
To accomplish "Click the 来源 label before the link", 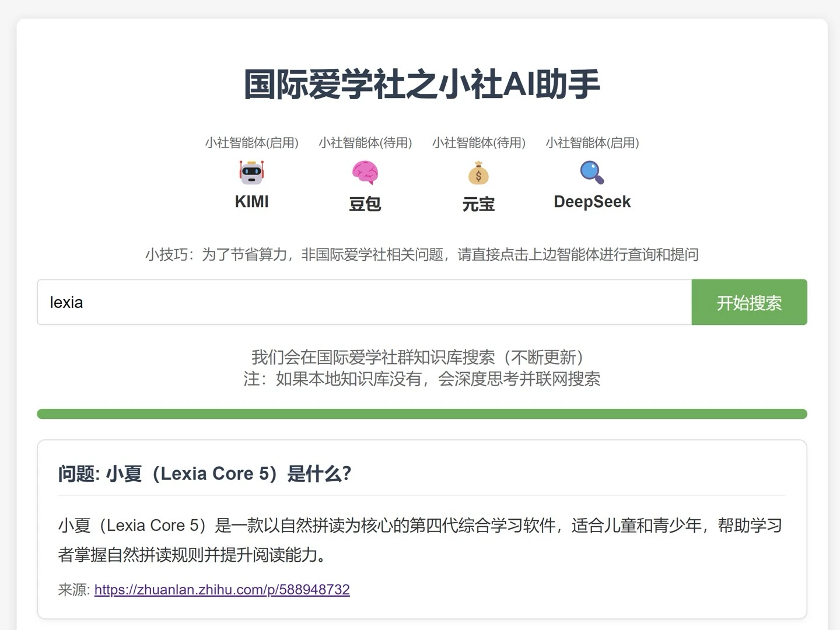I will [x=74, y=590].
